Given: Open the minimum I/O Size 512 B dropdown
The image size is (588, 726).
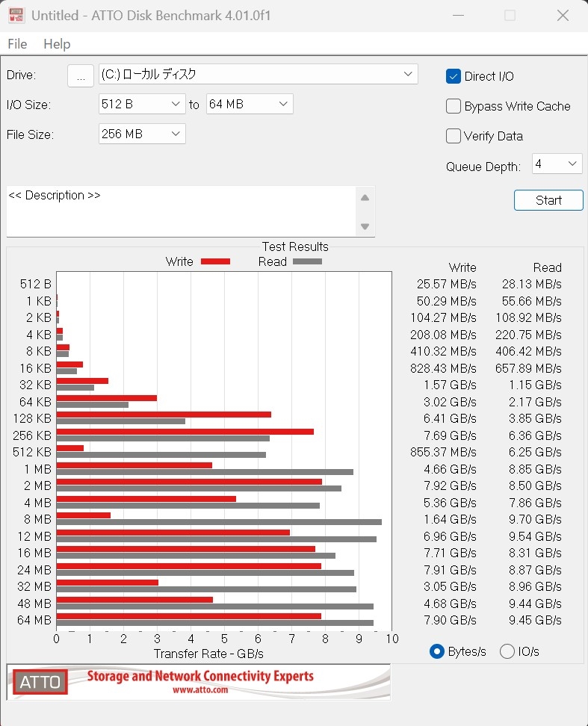Looking at the screenshot, I should [142, 104].
